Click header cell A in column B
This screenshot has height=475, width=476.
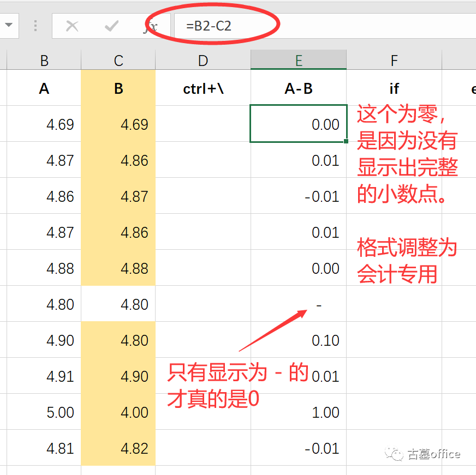tap(44, 88)
